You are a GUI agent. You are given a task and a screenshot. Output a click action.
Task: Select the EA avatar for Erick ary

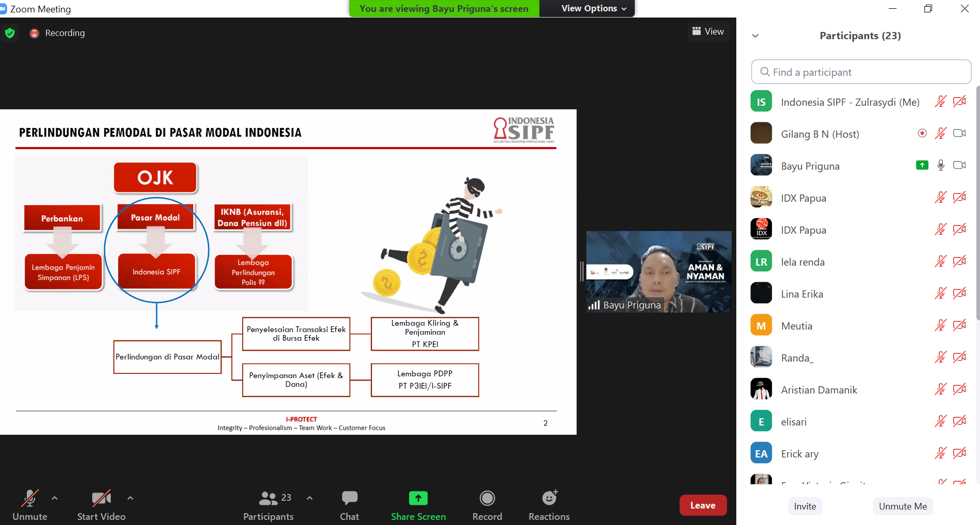coord(761,453)
